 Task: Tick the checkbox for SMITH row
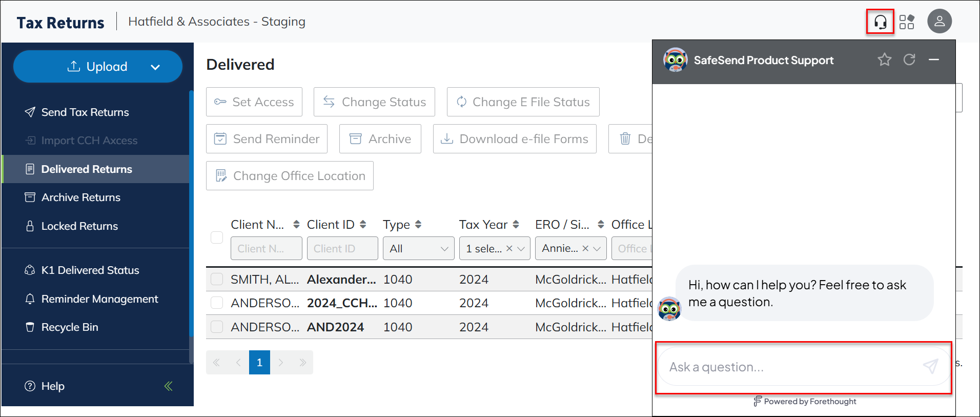click(x=217, y=280)
